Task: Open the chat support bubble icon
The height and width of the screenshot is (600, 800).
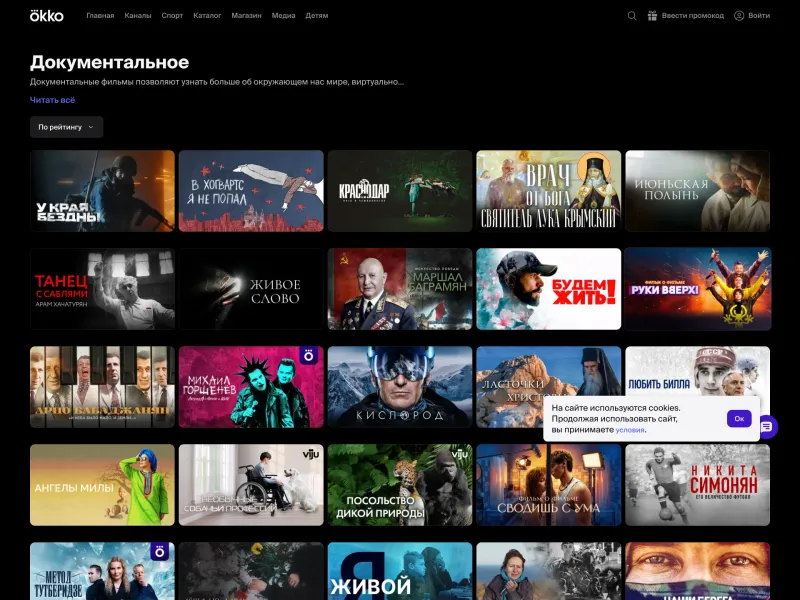Action: 767,427
